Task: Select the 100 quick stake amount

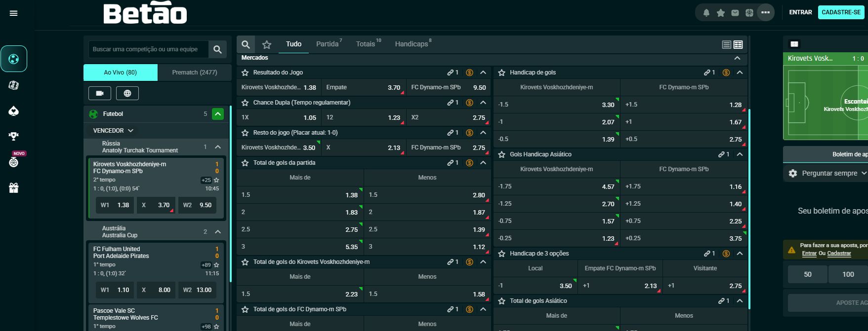Action: [848, 274]
